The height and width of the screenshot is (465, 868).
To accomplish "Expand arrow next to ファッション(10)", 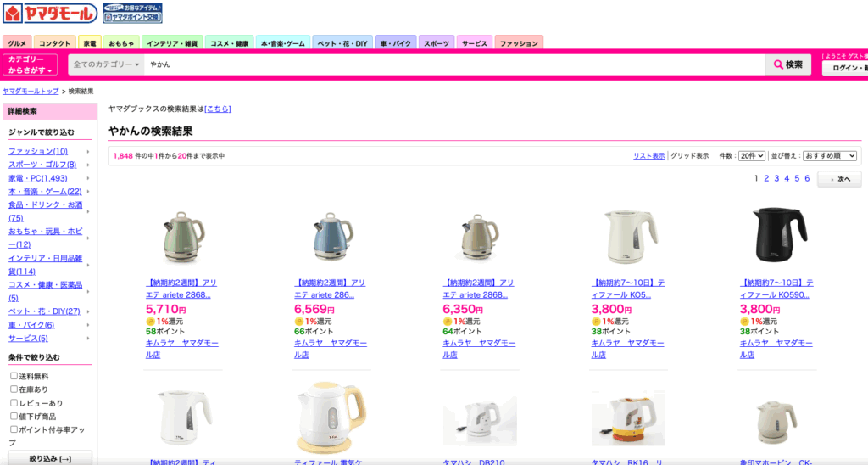I will (88, 152).
